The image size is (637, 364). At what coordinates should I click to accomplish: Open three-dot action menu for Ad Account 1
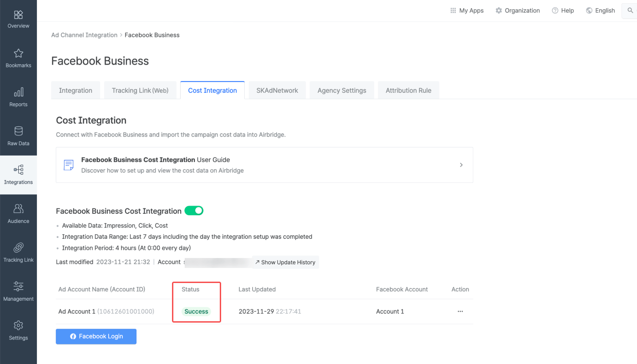(x=460, y=312)
